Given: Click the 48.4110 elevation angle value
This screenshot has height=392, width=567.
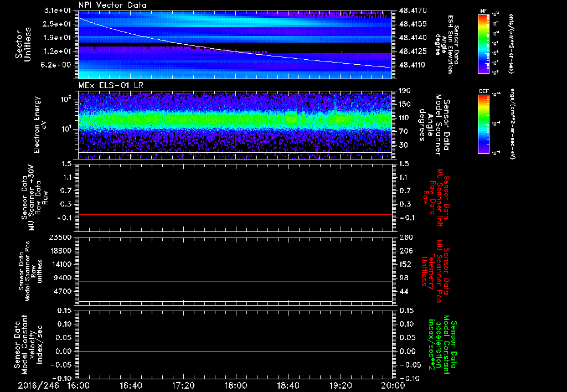Looking at the screenshot, I should [x=413, y=65].
